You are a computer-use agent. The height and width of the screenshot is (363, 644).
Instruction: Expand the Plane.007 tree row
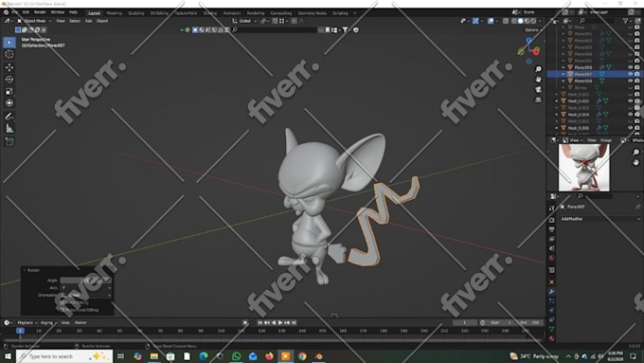coord(563,74)
